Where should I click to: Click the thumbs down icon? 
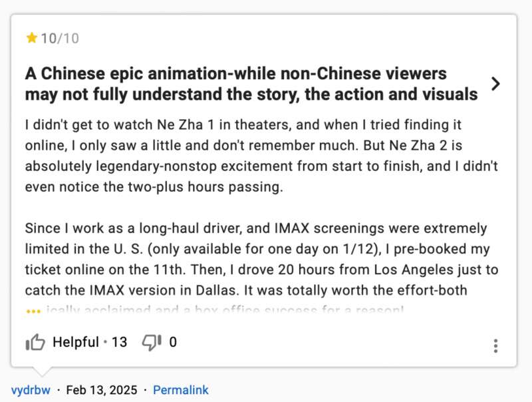[152, 343]
